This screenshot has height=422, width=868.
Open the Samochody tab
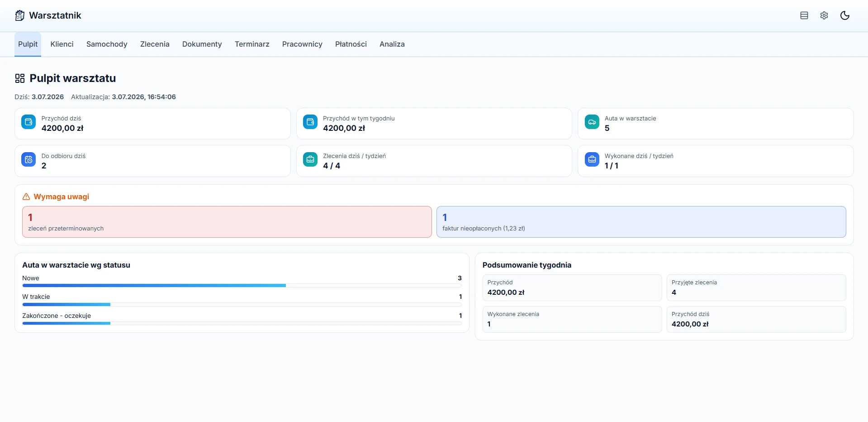[107, 44]
